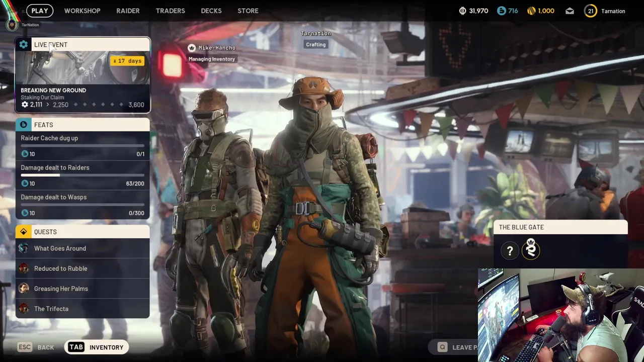Click the streamer webcam overlay
Screen dimensions: 644x362
pos(560,315)
